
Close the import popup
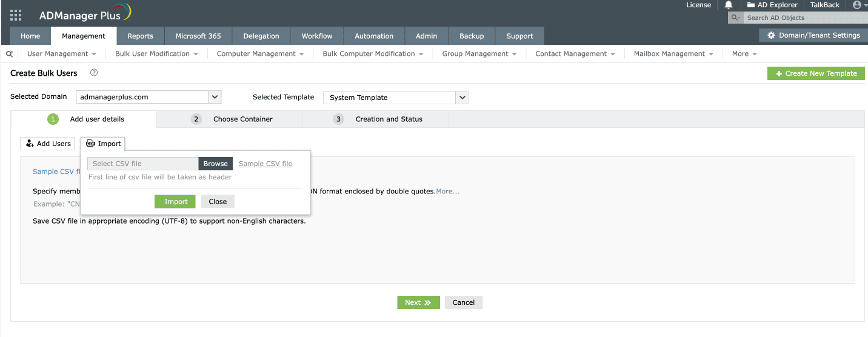pyautogui.click(x=218, y=202)
